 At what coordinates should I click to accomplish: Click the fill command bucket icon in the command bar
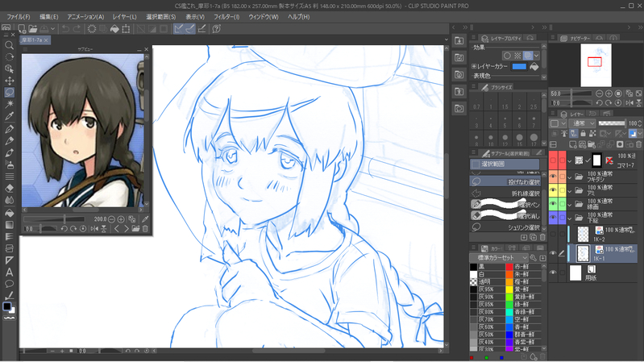click(x=114, y=29)
